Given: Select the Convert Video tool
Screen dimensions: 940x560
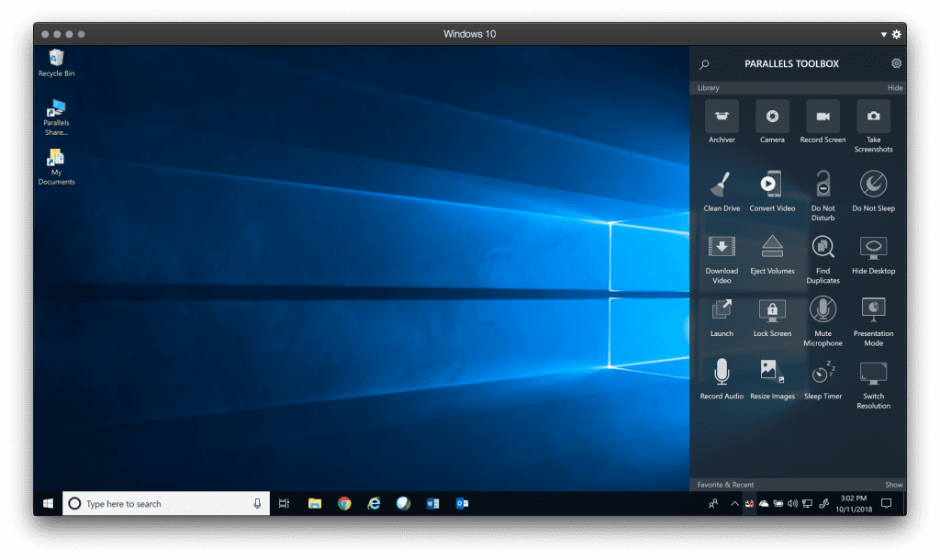Looking at the screenshot, I should point(772,185).
